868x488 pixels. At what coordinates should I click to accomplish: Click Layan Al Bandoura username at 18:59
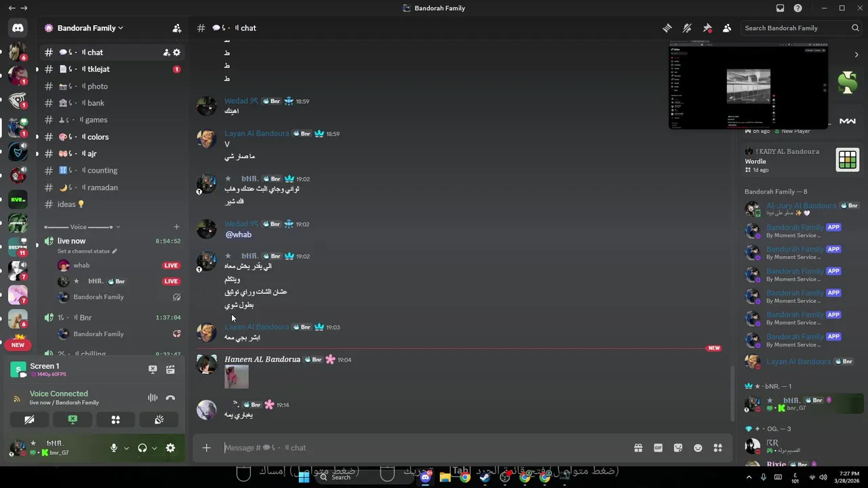pyautogui.click(x=257, y=134)
